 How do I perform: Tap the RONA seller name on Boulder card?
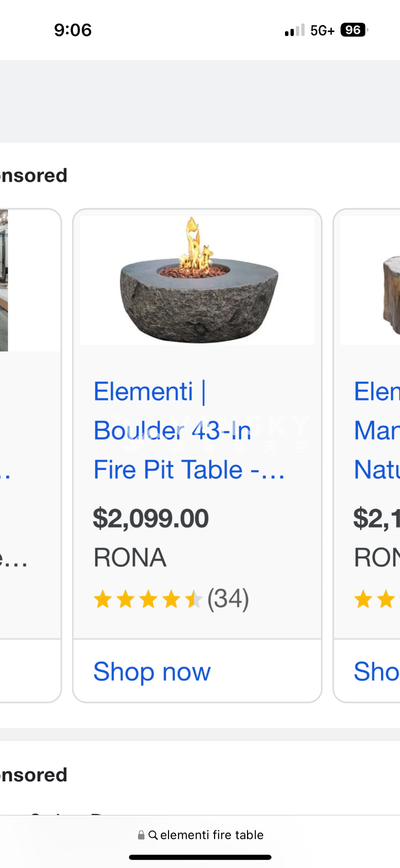point(130,558)
